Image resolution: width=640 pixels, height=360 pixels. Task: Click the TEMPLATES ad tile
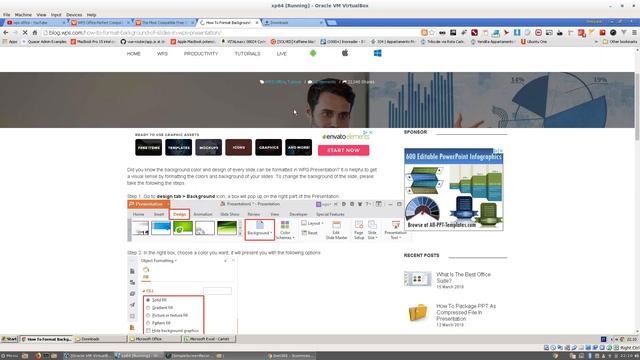point(179,147)
